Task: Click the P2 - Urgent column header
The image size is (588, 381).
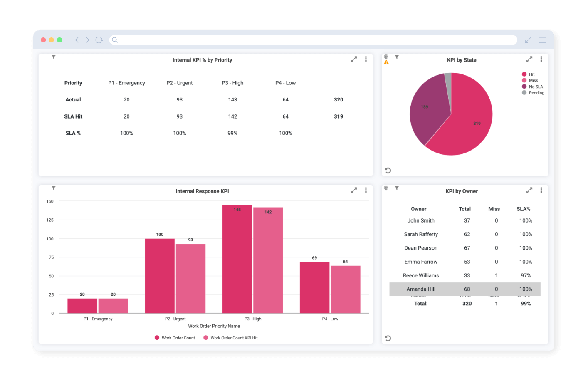Action: pos(180,83)
